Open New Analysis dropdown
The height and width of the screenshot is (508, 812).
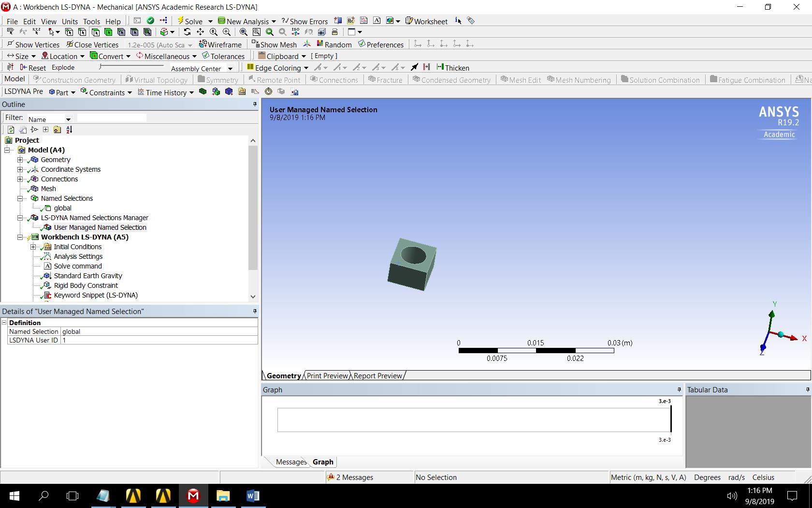tap(273, 21)
